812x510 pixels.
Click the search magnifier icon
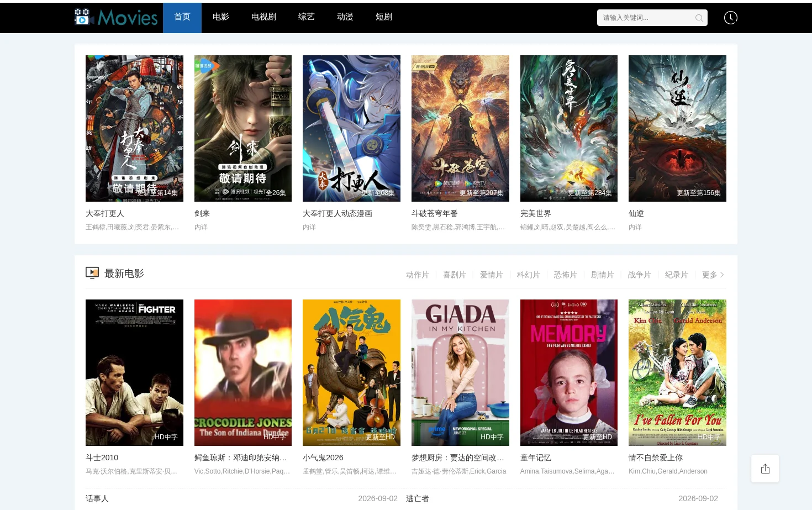click(699, 18)
